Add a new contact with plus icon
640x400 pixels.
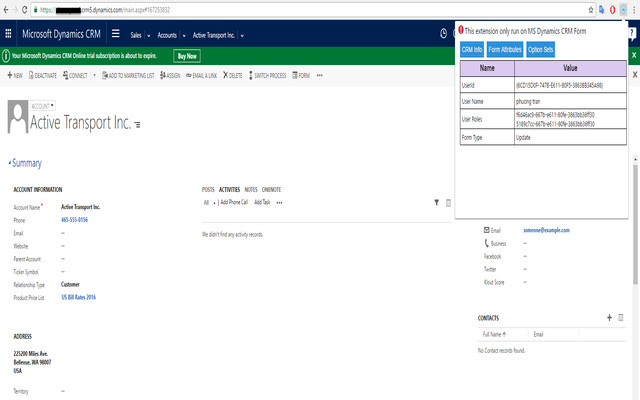pyautogui.click(x=609, y=318)
